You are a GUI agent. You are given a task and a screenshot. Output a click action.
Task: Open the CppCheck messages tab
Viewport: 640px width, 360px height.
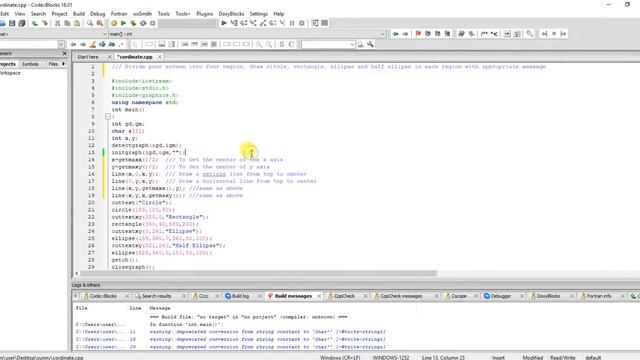[x=401, y=296]
